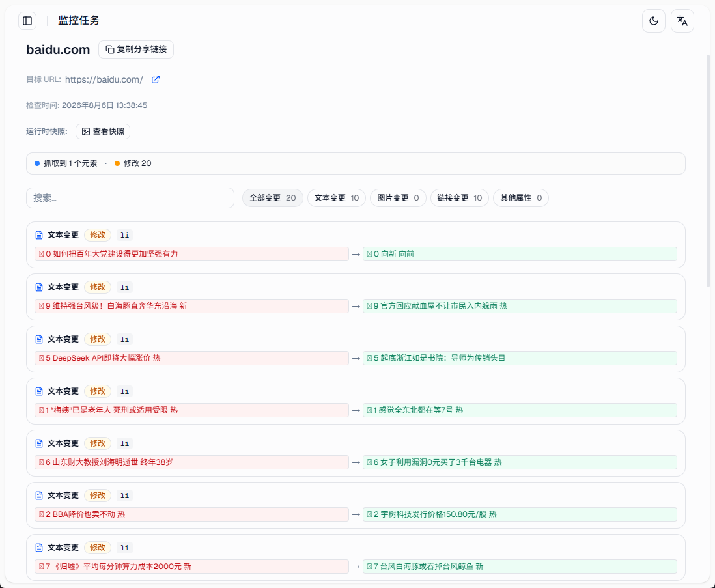Click document icon in the 山东财大教授 card
The height and width of the screenshot is (588, 715).
(x=39, y=443)
